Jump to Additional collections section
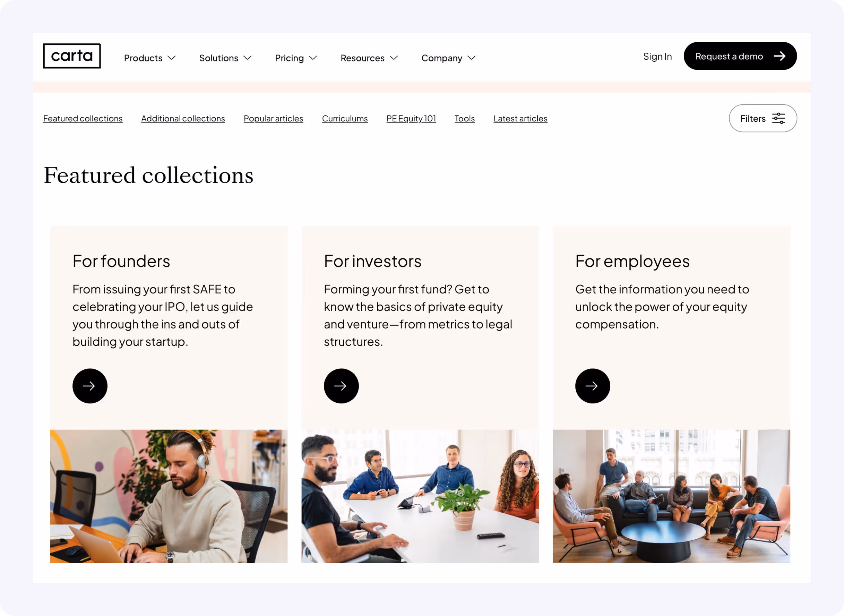The image size is (844, 616). 183,118
